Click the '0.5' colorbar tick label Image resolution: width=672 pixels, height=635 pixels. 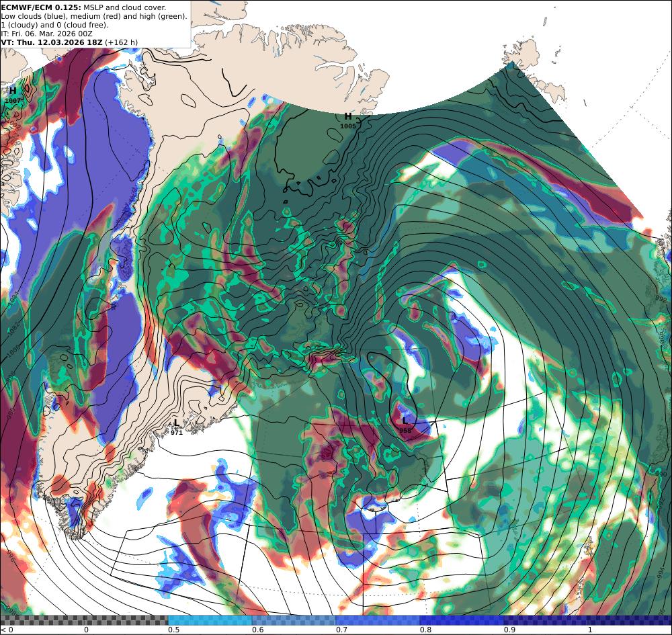pos(173,630)
